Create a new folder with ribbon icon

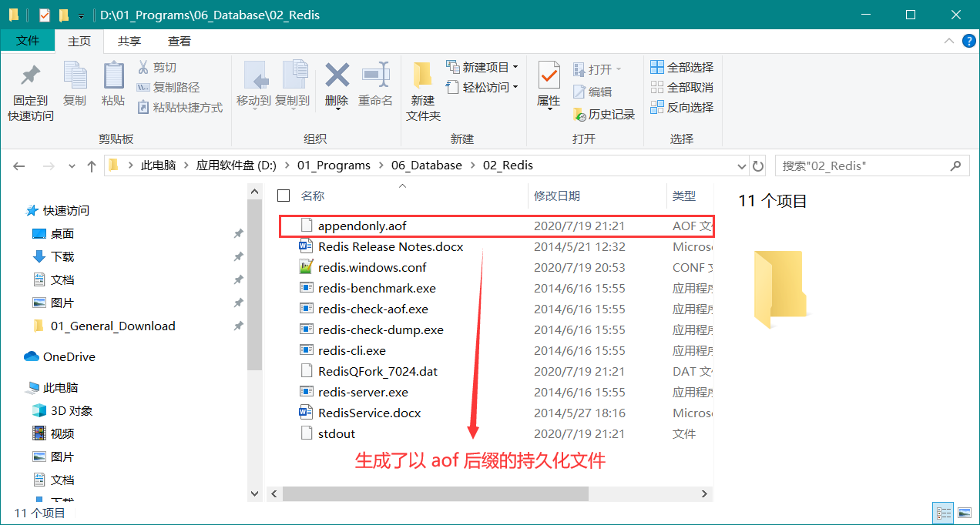pos(423,77)
